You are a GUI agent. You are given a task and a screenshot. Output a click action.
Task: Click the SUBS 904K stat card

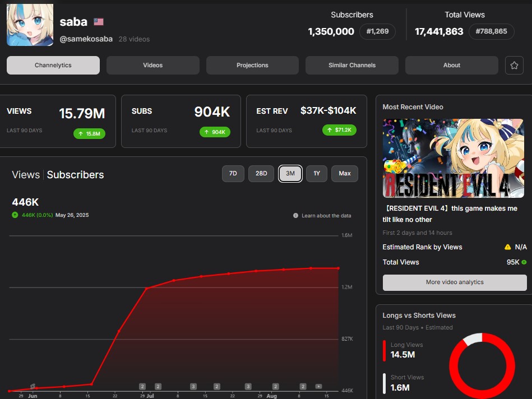(181, 122)
